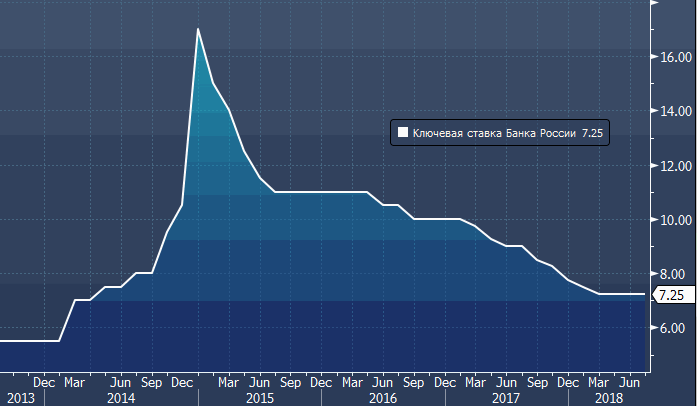697x406 pixels.
Task: Click the 8.00 y-axis label
Action: [672, 274]
